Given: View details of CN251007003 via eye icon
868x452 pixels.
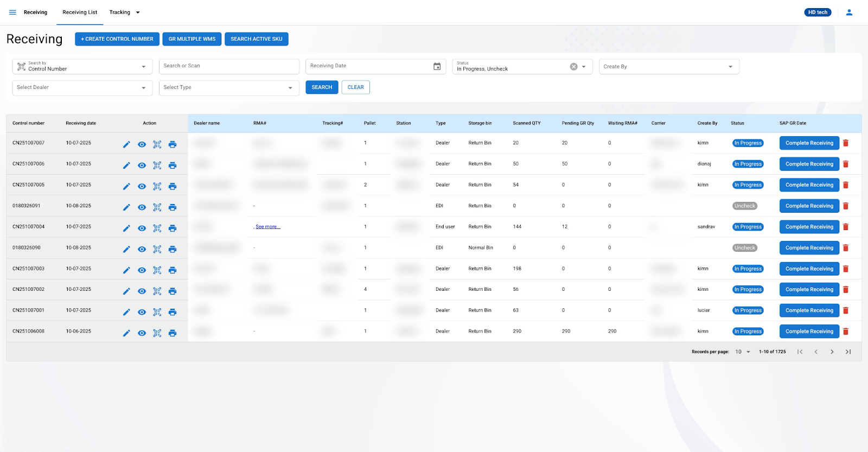Looking at the screenshot, I should click(142, 270).
